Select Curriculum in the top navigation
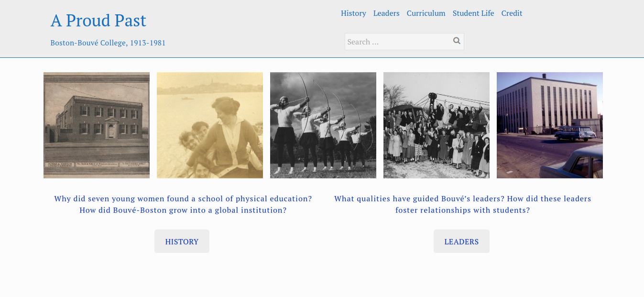644x297 pixels. (x=426, y=13)
